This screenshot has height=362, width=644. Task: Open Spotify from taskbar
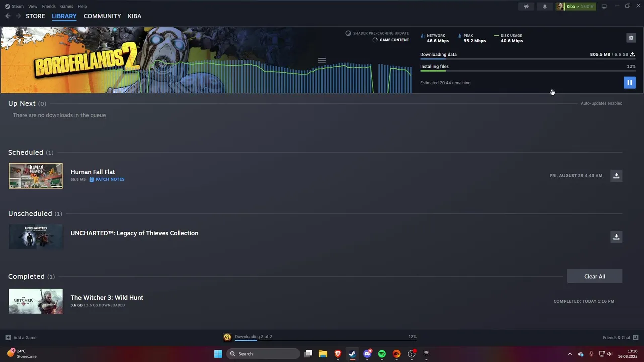pos(382,354)
